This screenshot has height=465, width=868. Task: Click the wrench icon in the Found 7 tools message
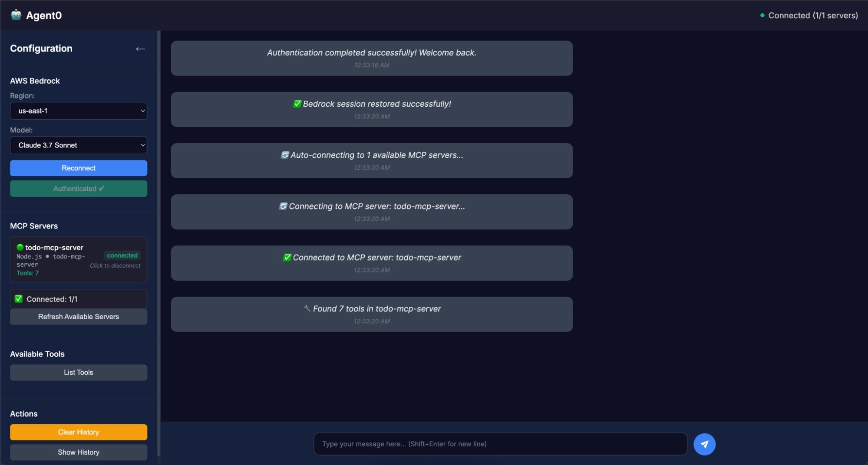coord(307,308)
